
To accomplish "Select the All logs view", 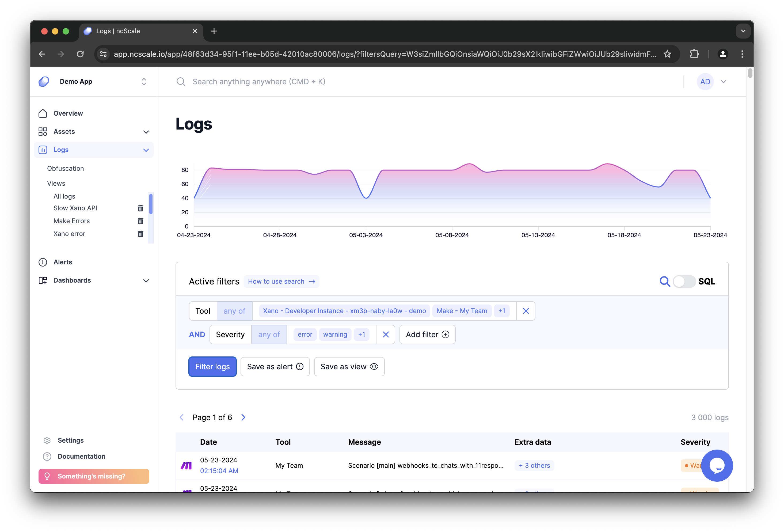I will coord(64,196).
